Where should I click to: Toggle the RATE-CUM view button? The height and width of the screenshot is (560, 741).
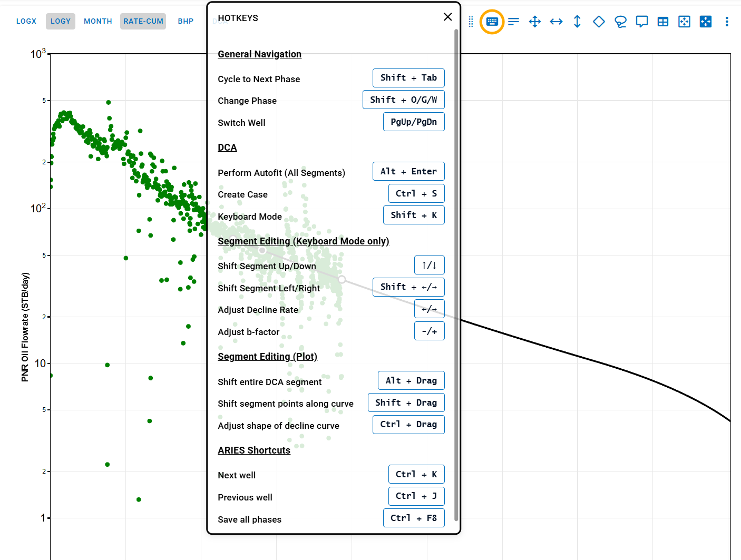pos(143,21)
